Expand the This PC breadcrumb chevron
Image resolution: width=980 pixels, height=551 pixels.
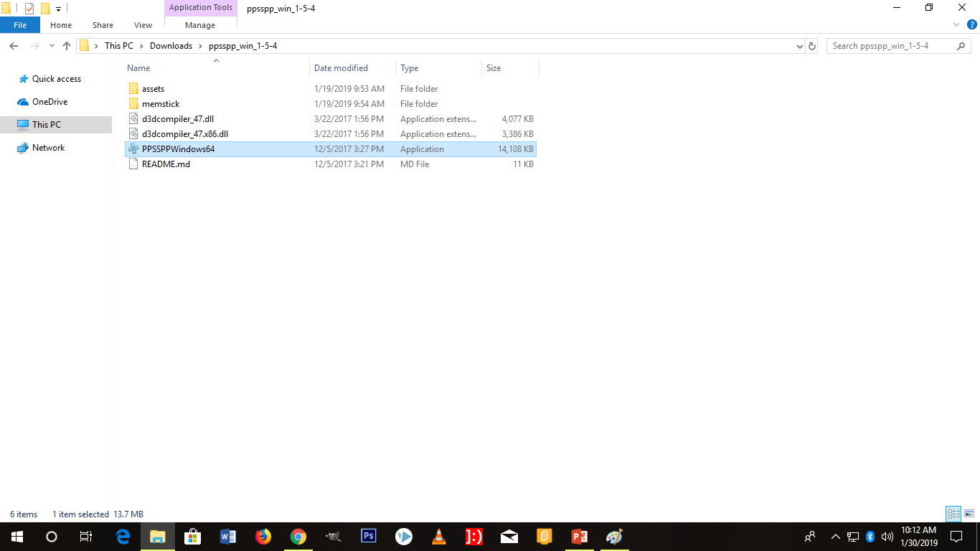point(142,46)
